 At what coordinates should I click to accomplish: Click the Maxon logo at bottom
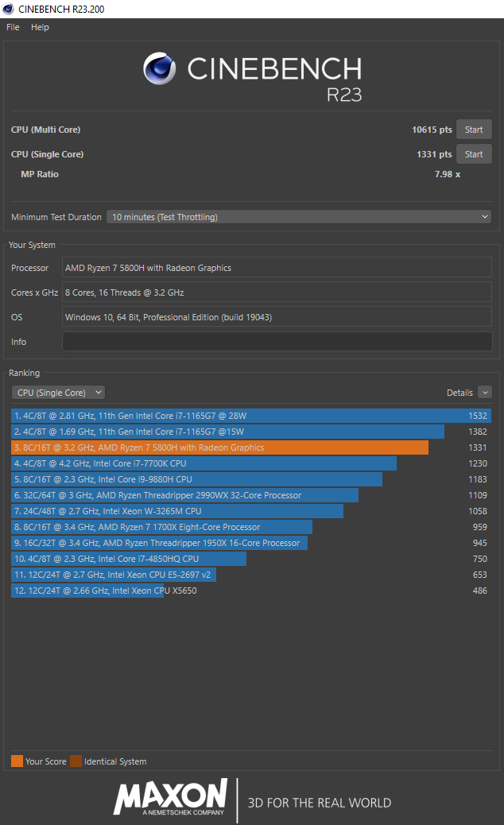click(x=170, y=797)
